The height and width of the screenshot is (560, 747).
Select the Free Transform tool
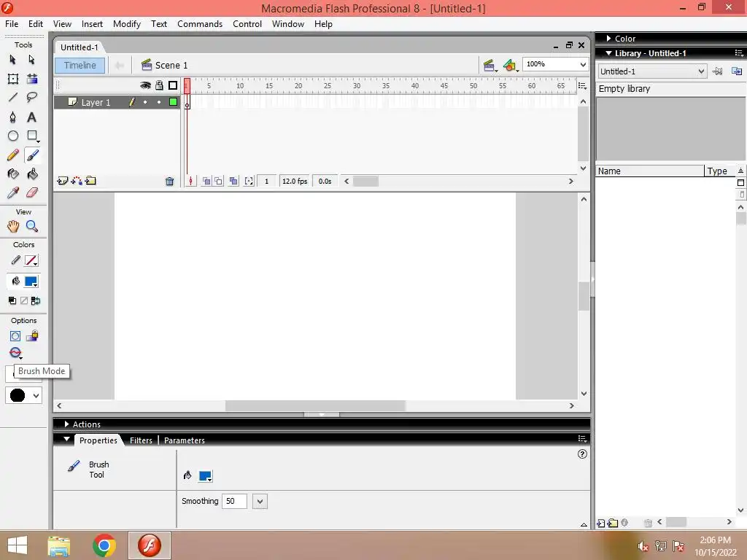(13, 79)
